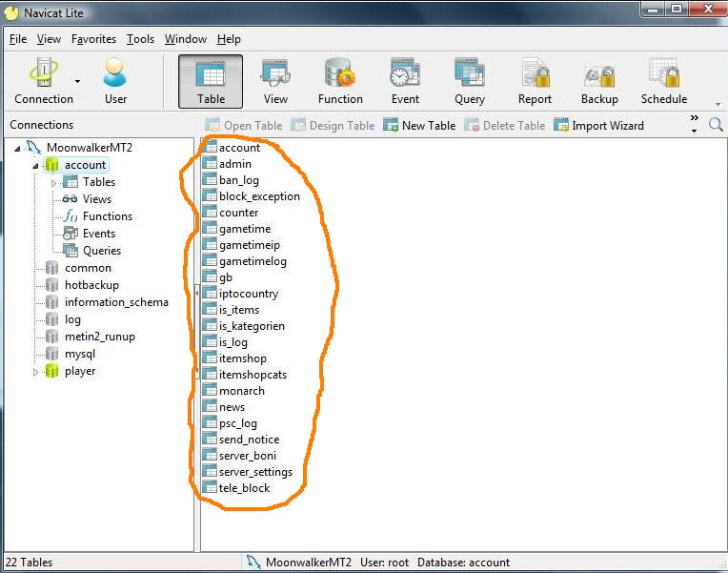Screen dimensions: 728x573
Task: Select the Functions f() icon in tree
Action: [71, 216]
